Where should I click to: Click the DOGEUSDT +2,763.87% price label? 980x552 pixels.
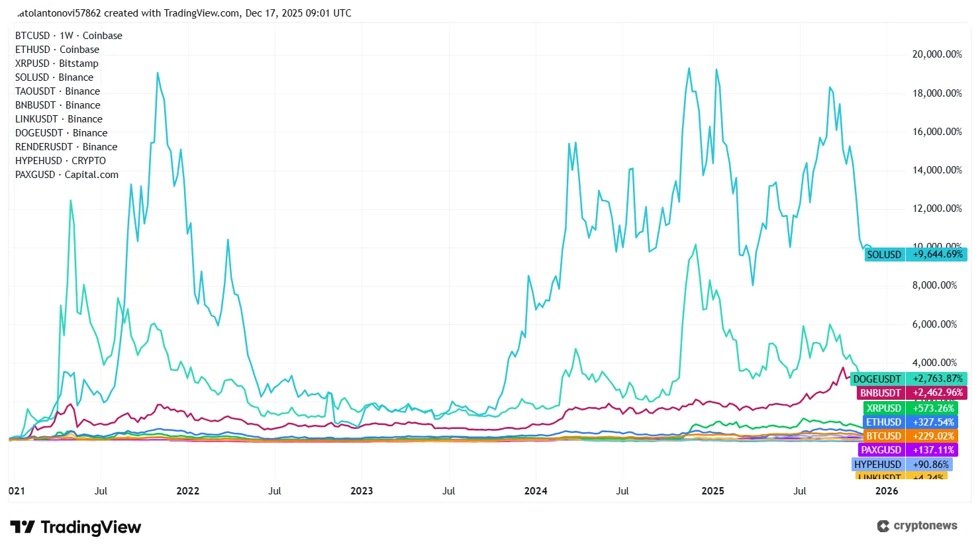[908, 379]
